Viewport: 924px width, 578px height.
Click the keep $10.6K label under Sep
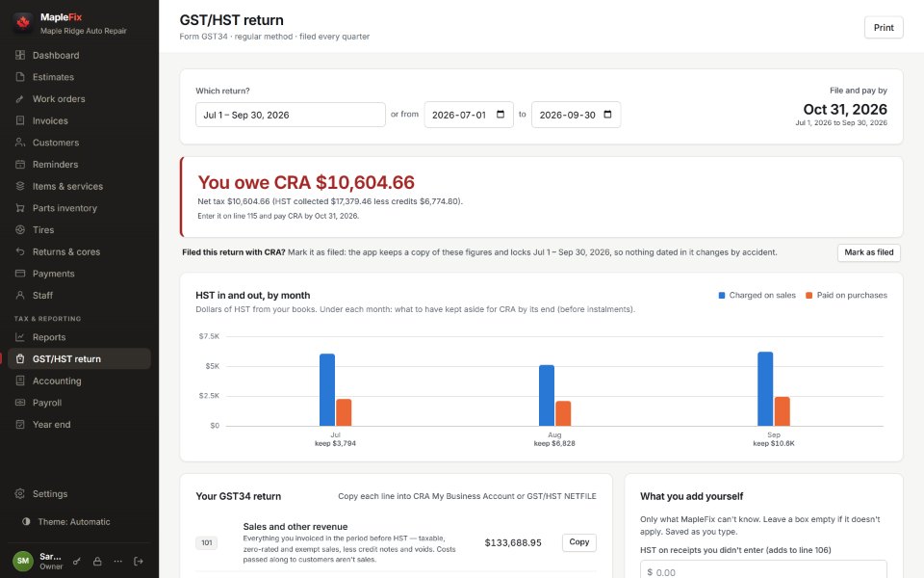pyautogui.click(x=774, y=443)
